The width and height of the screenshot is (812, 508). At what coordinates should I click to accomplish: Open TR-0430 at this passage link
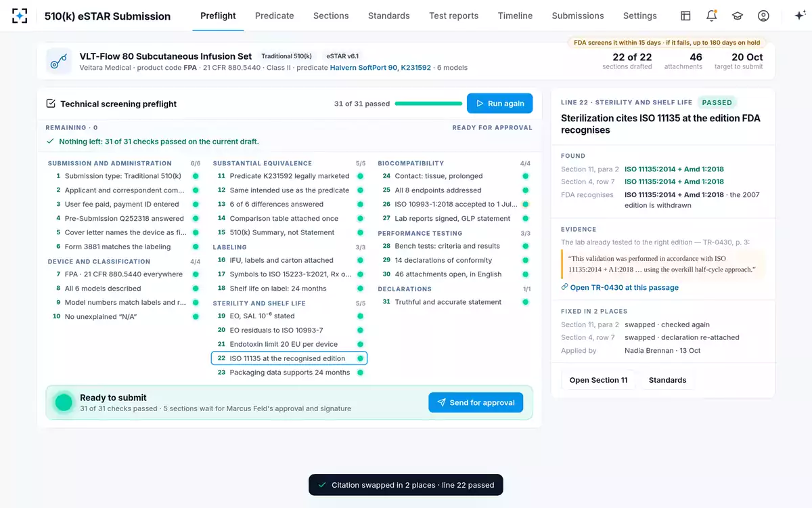624,287
